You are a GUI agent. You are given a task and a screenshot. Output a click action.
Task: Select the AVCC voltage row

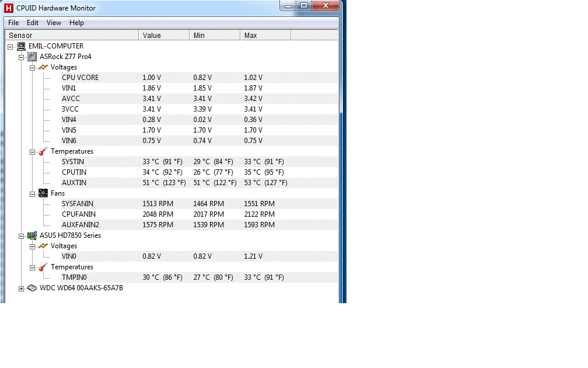point(199,99)
